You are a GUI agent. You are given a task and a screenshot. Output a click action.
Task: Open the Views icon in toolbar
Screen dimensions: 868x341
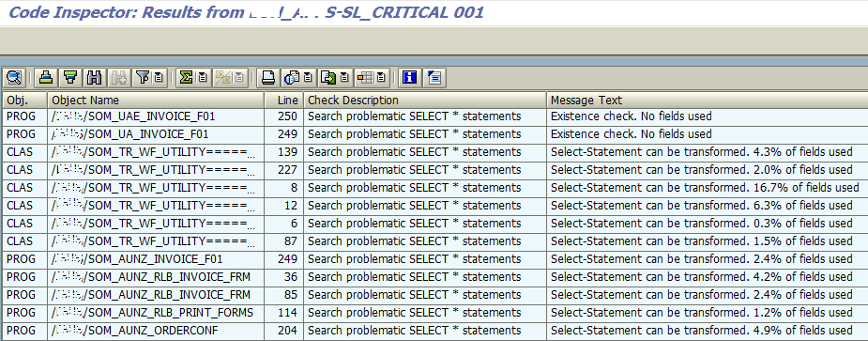pyautogui.click(x=292, y=78)
